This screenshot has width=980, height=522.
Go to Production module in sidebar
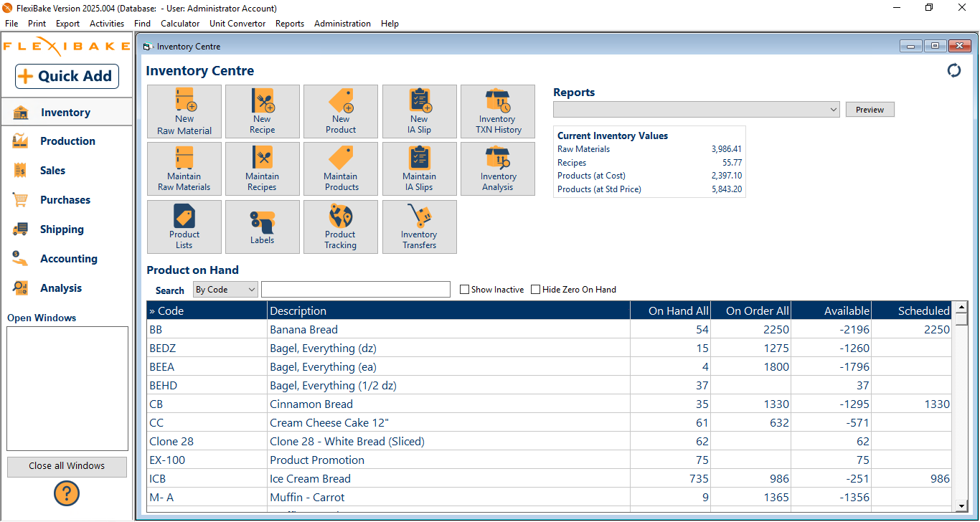[66, 141]
